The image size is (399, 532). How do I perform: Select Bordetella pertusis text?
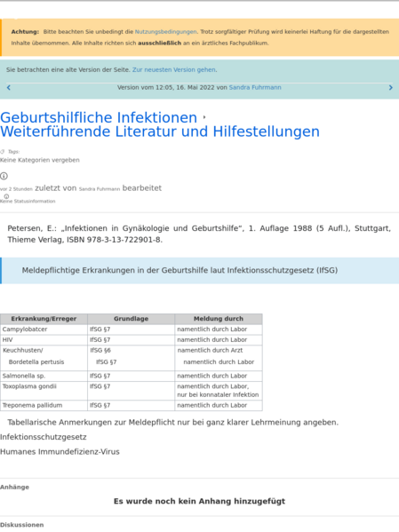pos(36,362)
